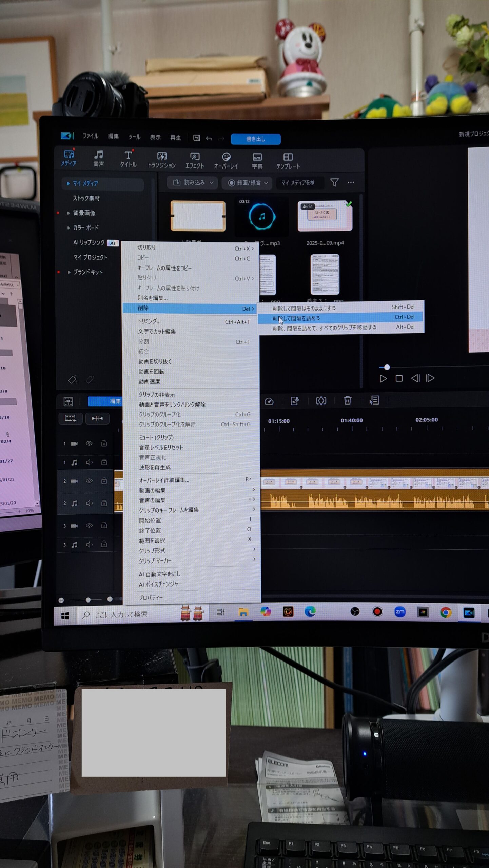Viewport: 489px width, 868px height.
Task: Click the timeline trash delete icon
Action: [348, 400]
